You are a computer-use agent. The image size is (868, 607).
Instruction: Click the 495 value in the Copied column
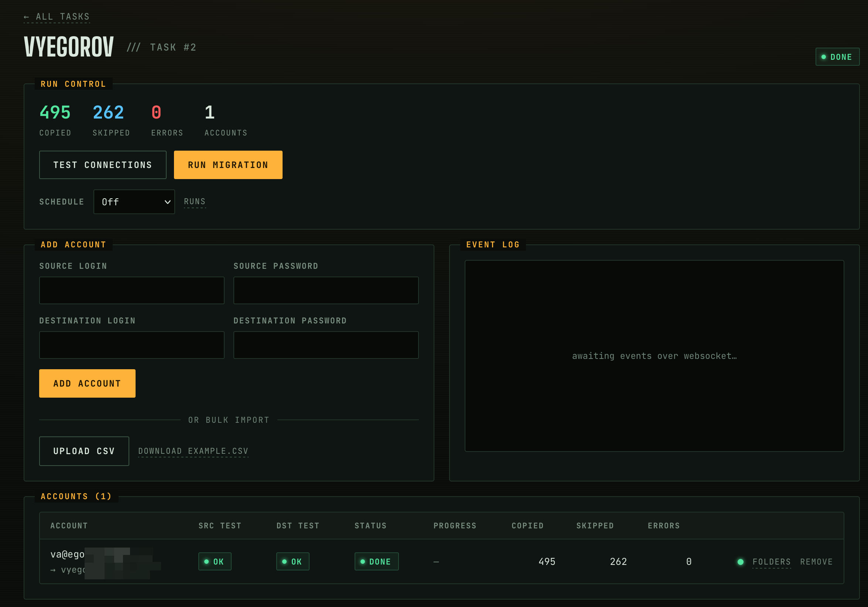point(547,562)
